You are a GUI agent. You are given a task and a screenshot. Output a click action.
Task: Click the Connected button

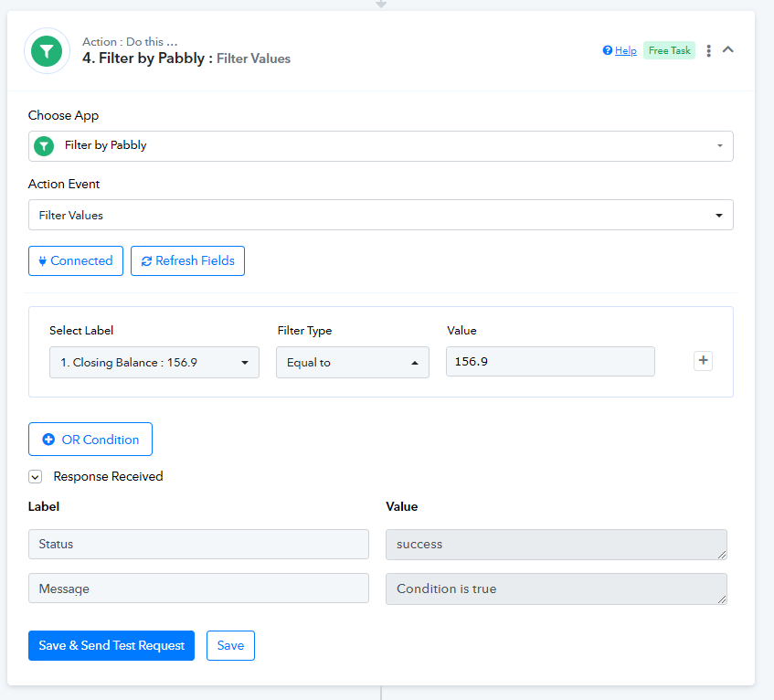click(x=76, y=260)
